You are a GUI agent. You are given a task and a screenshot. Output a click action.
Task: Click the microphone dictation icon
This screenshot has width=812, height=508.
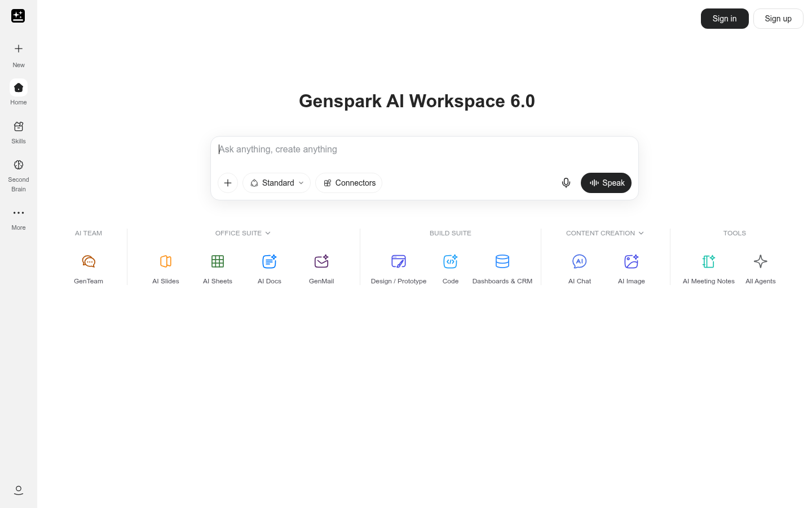point(566,183)
